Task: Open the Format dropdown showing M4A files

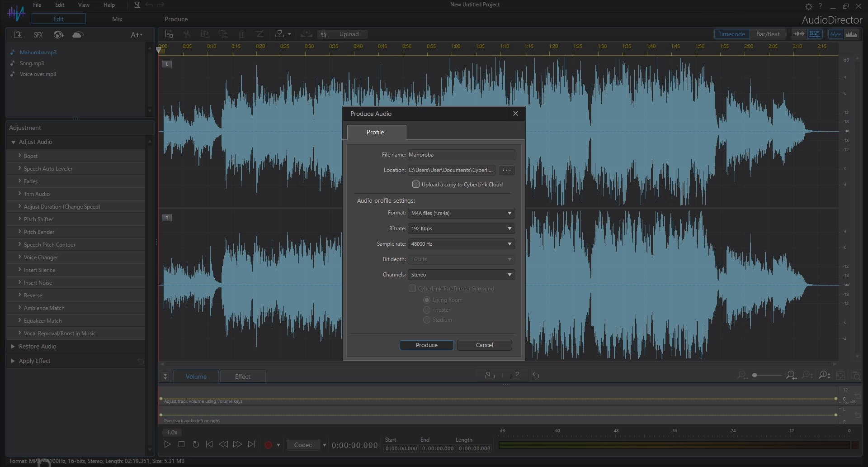Action: [x=461, y=213]
